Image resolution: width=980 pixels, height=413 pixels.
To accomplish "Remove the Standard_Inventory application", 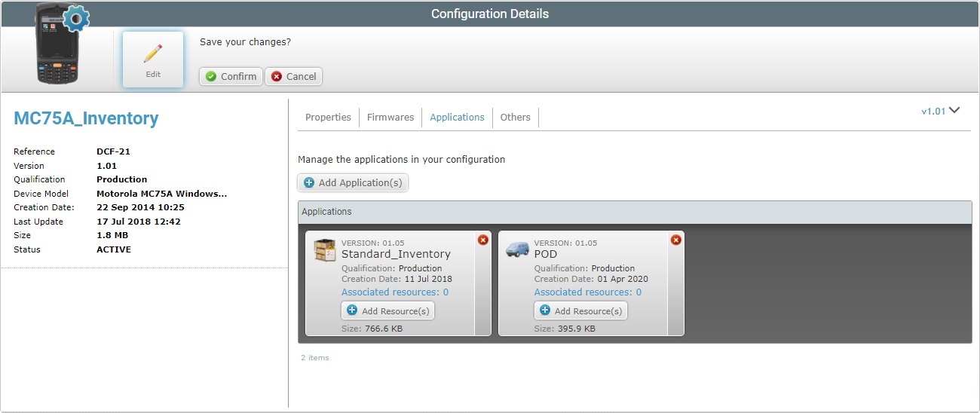I will coord(483,240).
